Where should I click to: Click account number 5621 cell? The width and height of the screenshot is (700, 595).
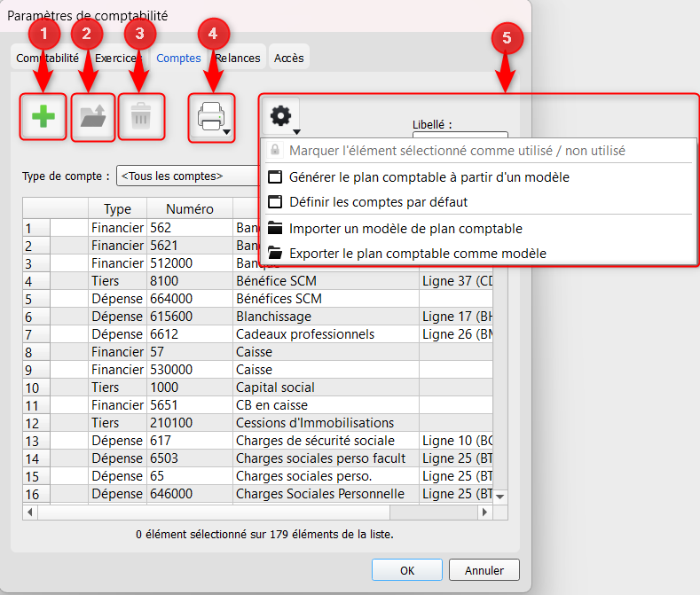(x=190, y=246)
